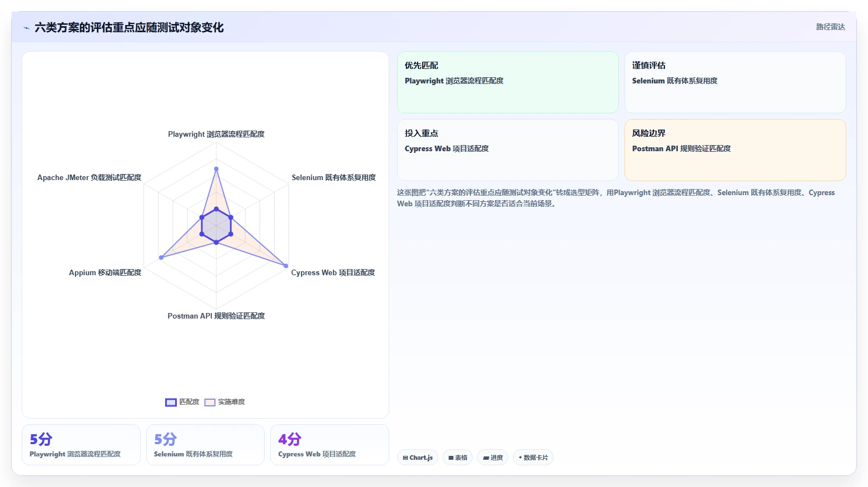Select the 表格 tag
868x487 pixels.
[x=458, y=458]
